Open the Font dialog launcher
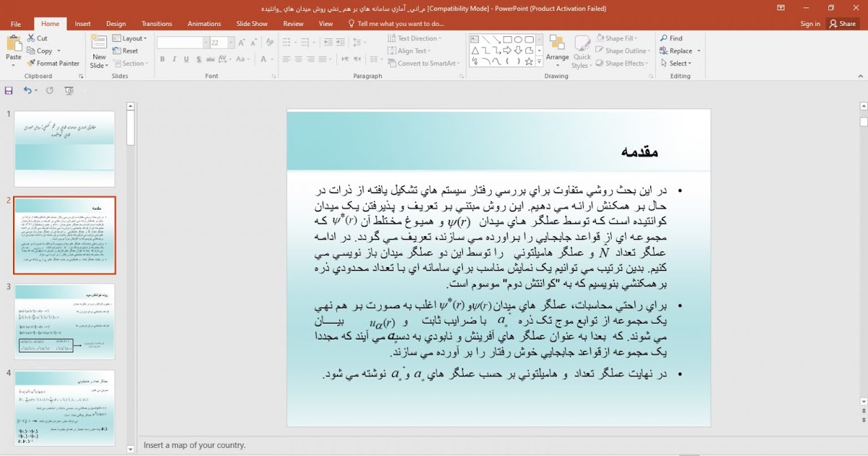The height and width of the screenshot is (456, 868). pyautogui.click(x=273, y=75)
